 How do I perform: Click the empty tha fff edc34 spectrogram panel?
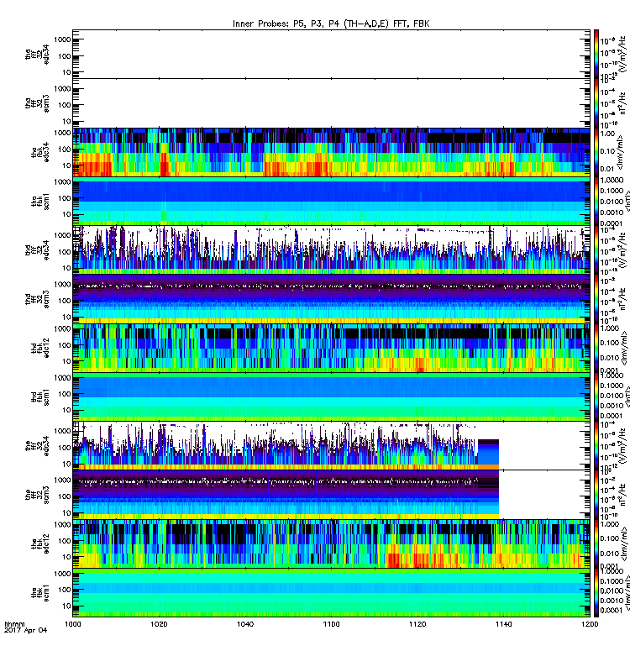pos(331,54)
